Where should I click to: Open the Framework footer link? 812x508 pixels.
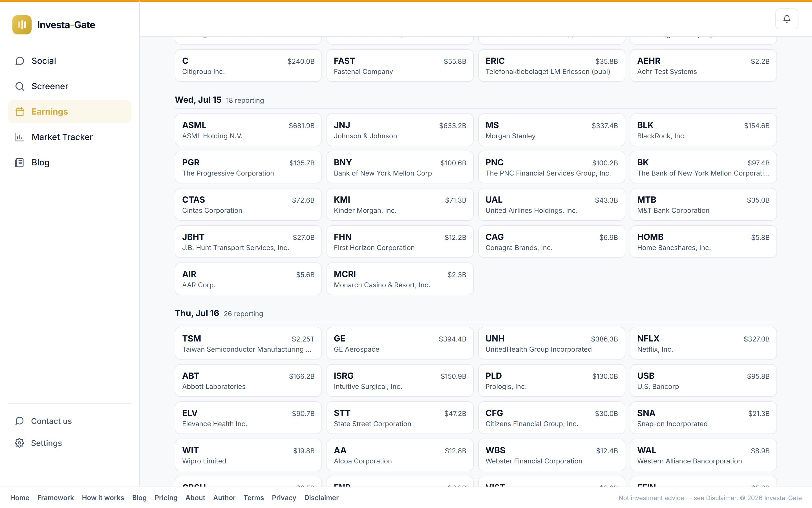pos(55,498)
